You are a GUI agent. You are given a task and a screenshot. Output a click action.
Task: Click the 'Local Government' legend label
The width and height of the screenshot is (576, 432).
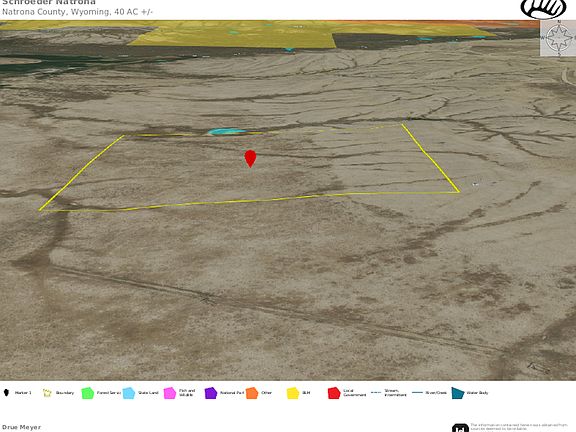[x=354, y=393]
